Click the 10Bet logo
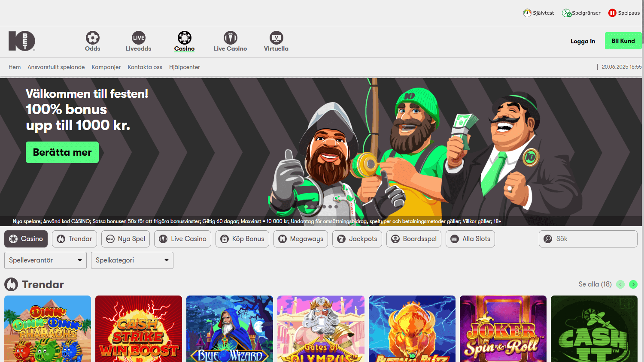This screenshot has height=362, width=644. (22, 41)
